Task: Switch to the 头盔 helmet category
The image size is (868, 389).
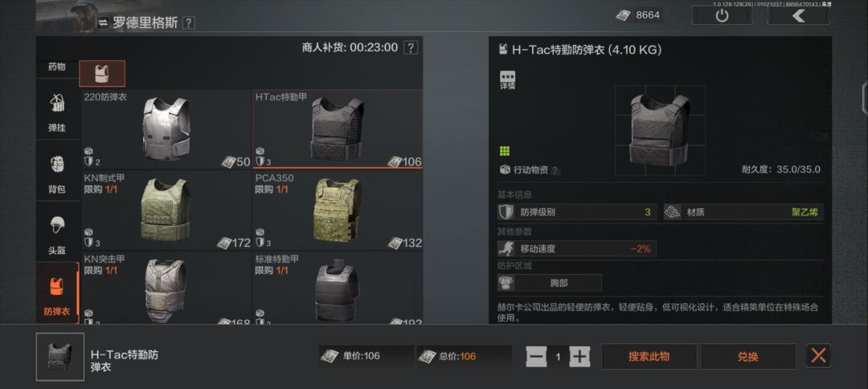Action: (57, 235)
